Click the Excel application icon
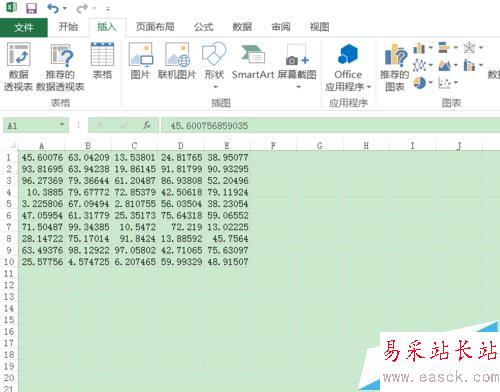 pos(12,7)
